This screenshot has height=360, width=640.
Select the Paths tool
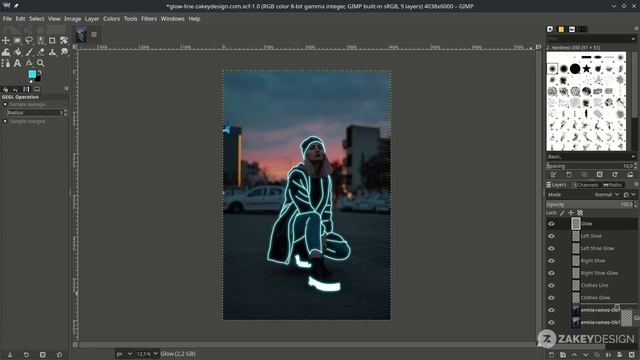click(x=6, y=63)
